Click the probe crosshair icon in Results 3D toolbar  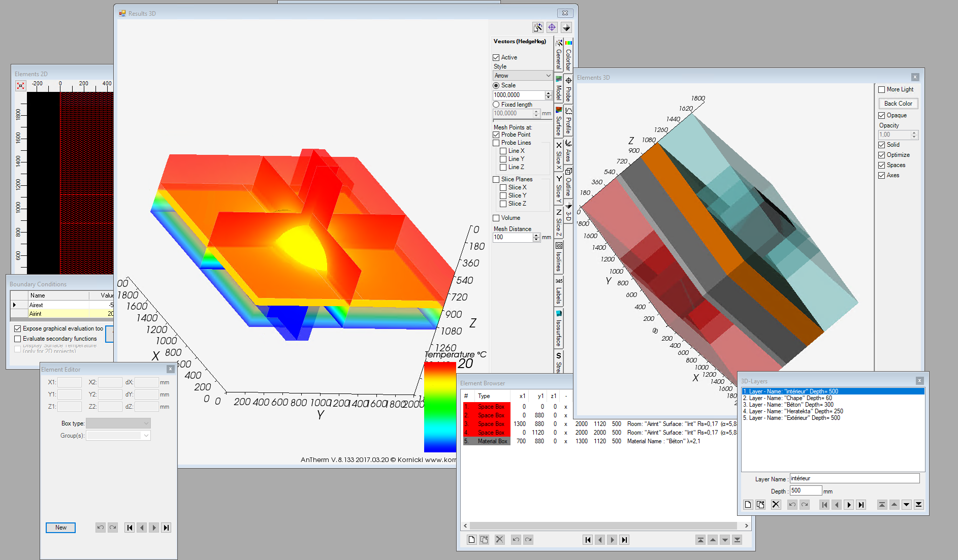click(552, 27)
